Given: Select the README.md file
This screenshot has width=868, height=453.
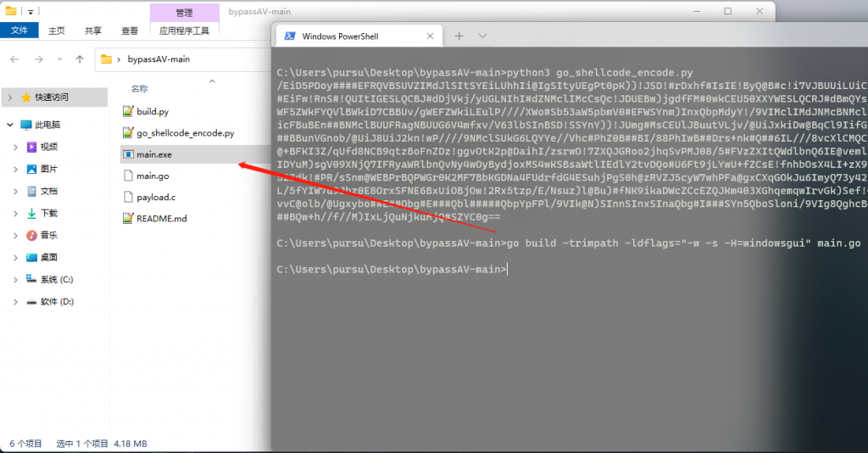Looking at the screenshot, I should [x=162, y=219].
